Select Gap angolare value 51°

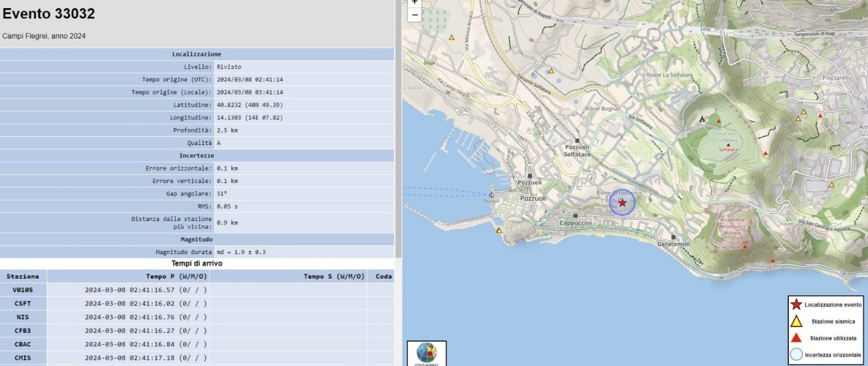(x=222, y=194)
